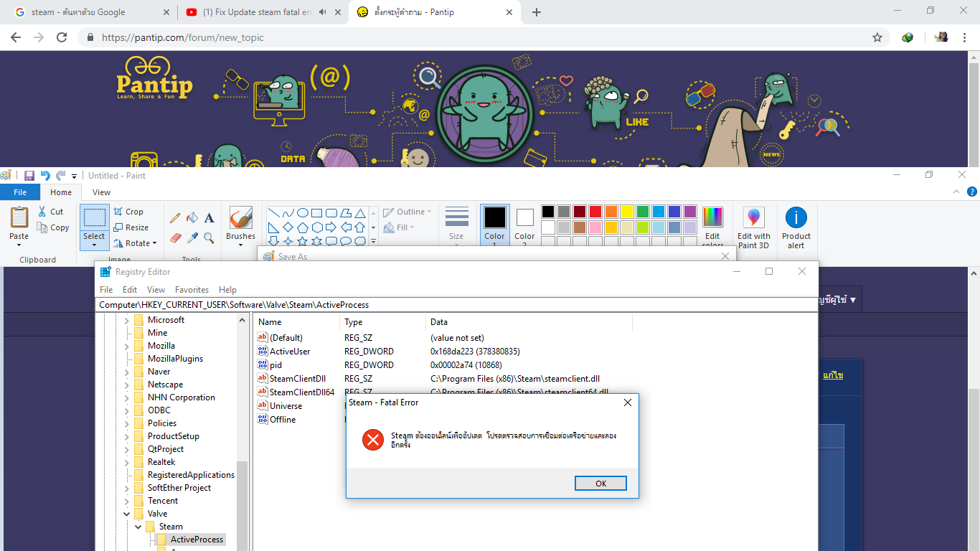Click the Registry Editor address path bar
Viewport: 980px width, 551px height.
pos(456,305)
